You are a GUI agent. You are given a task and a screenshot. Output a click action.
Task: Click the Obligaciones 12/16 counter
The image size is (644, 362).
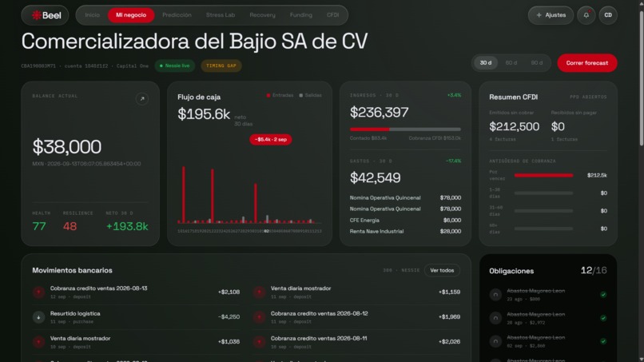[x=594, y=270]
